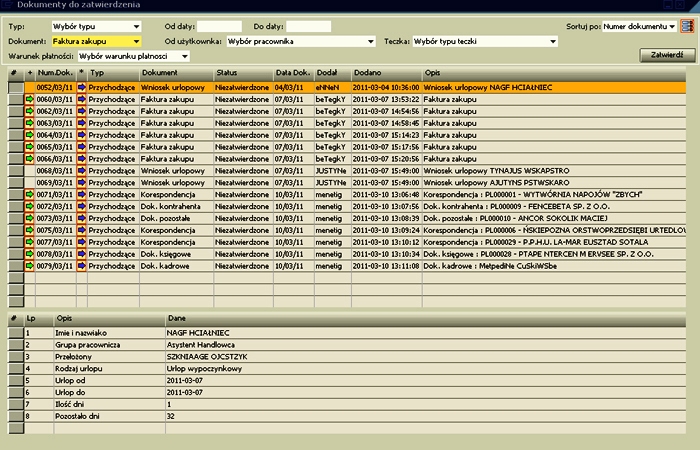Open Sortuj po dropdown 'Numer dokumentu'

pos(640,26)
